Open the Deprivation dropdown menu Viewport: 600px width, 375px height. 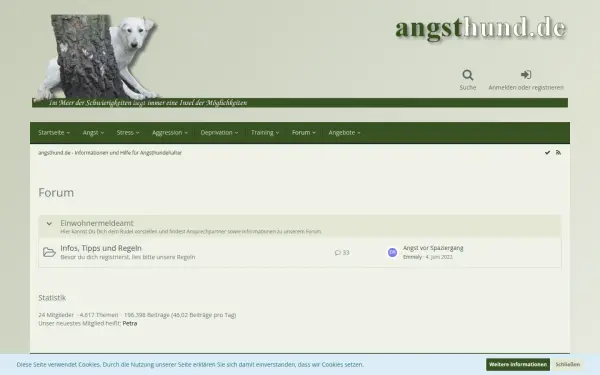click(219, 133)
